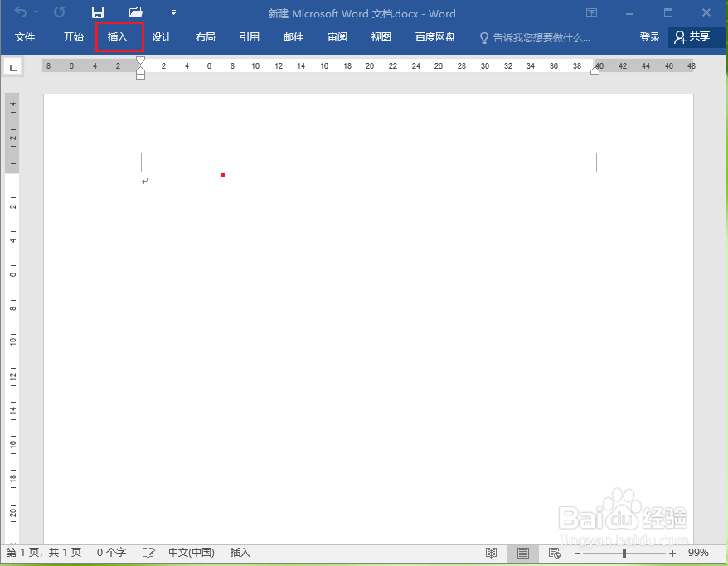Open the 百度网盘 ribbon tab
The image size is (728, 566).
point(434,37)
